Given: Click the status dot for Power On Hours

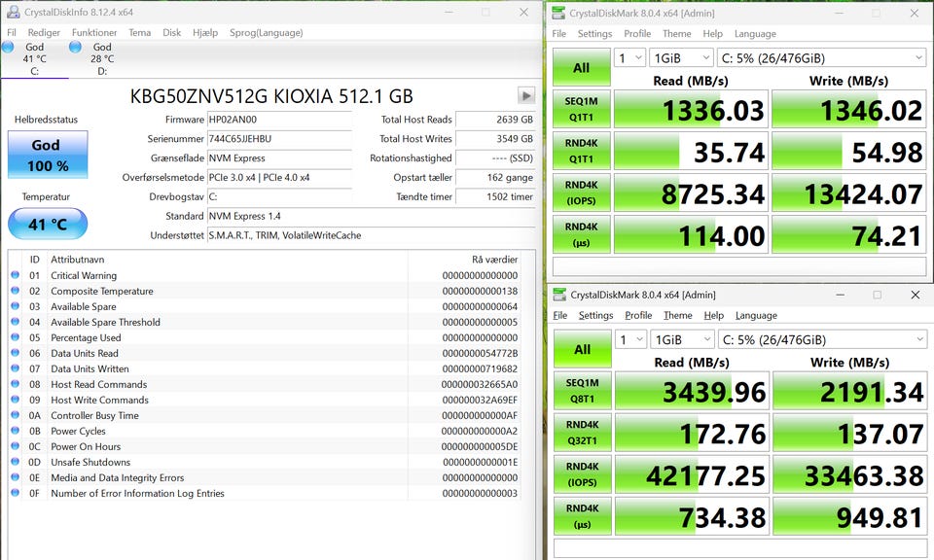Looking at the screenshot, I should coord(16,445).
